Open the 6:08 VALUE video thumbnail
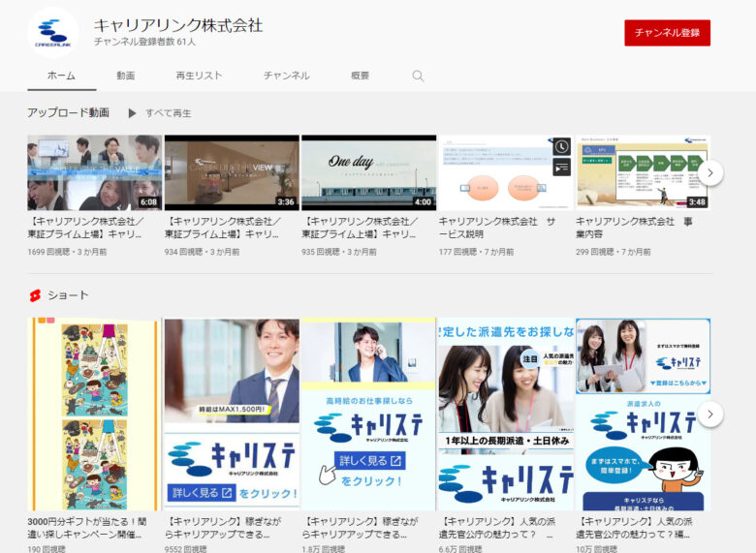Image resolution: width=756 pixels, height=553 pixels. pos(95,172)
